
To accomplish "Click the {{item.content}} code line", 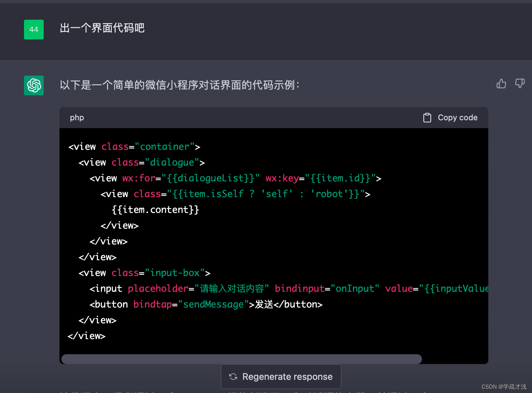I will click(x=155, y=210).
